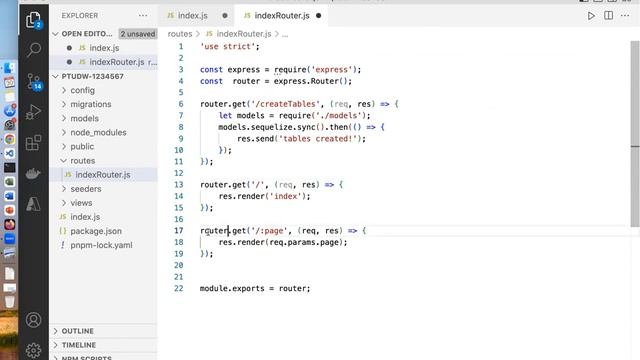The width and height of the screenshot is (640, 360).
Task: Expand the public folder
Action: point(82,147)
